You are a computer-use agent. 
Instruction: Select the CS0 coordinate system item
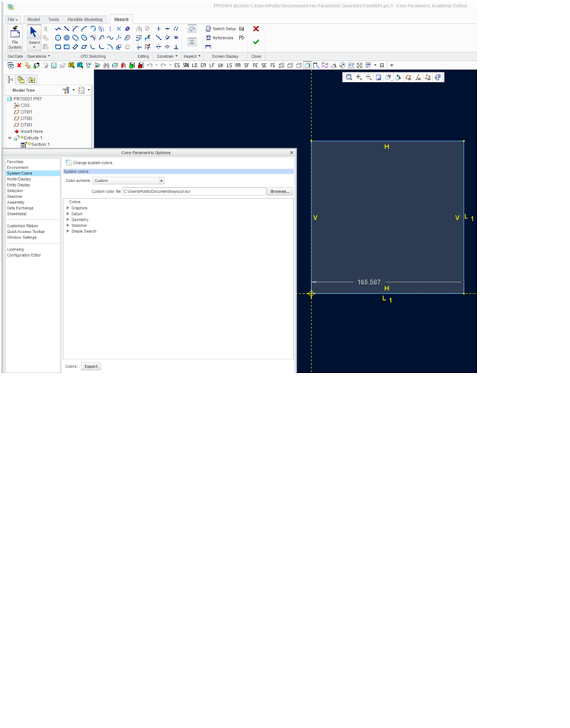21,105
